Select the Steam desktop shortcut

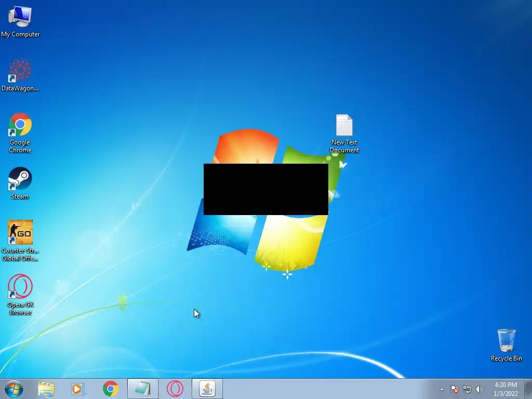tap(20, 183)
